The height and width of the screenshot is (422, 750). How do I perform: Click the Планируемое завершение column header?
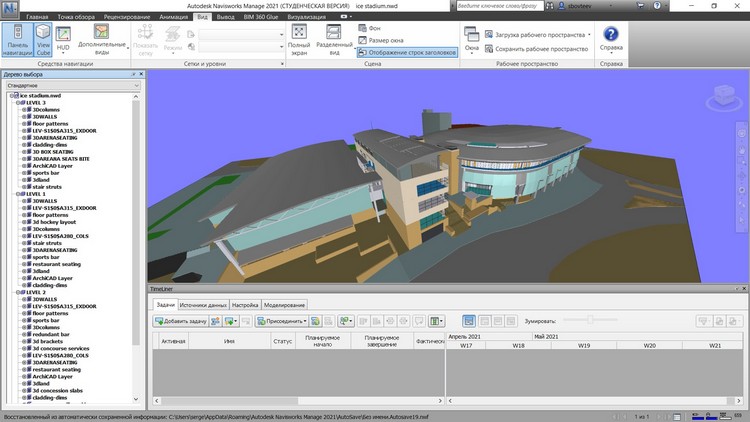(382, 341)
